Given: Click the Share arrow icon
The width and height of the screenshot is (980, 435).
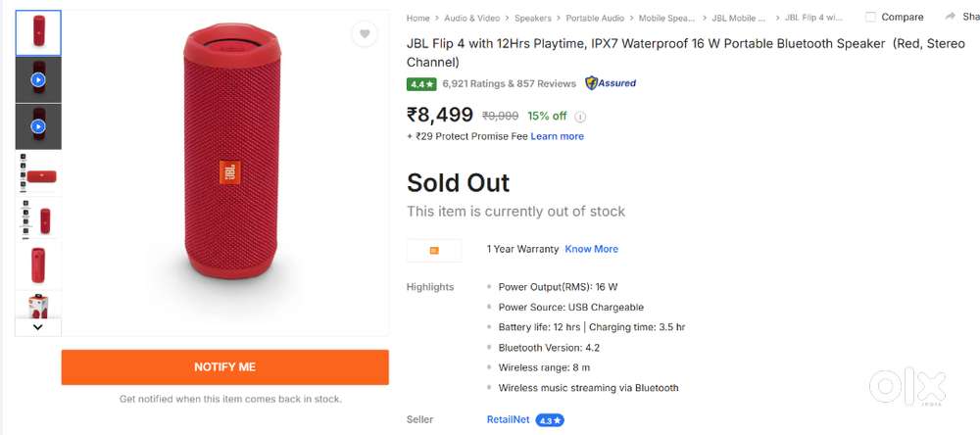Looking at the screenshot, I should [951, 17].
